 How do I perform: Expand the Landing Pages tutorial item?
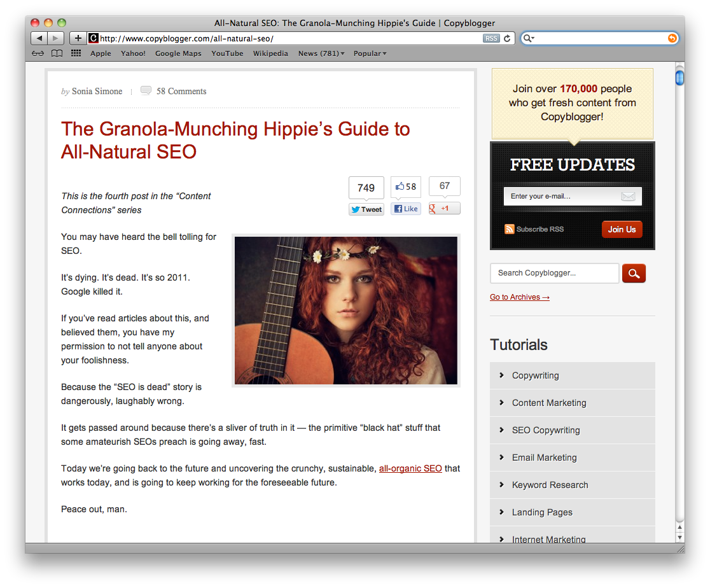pos(573,512)
